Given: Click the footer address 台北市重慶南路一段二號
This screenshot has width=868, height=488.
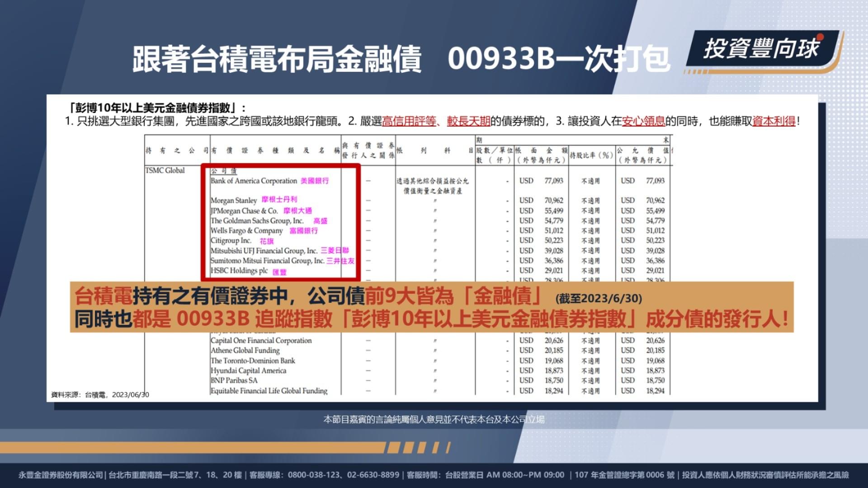Looking at the screenshot, I should (x=151, y=475).
